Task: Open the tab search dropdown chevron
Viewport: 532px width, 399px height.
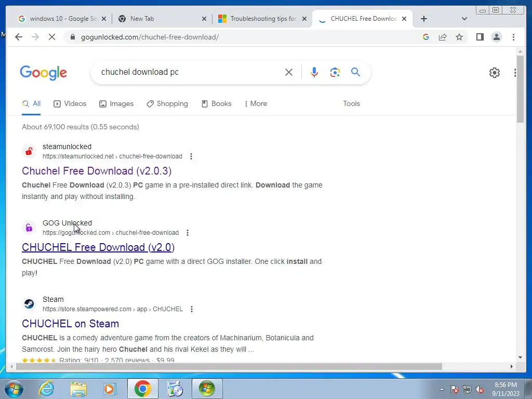Action: click(x=464, y=19)
